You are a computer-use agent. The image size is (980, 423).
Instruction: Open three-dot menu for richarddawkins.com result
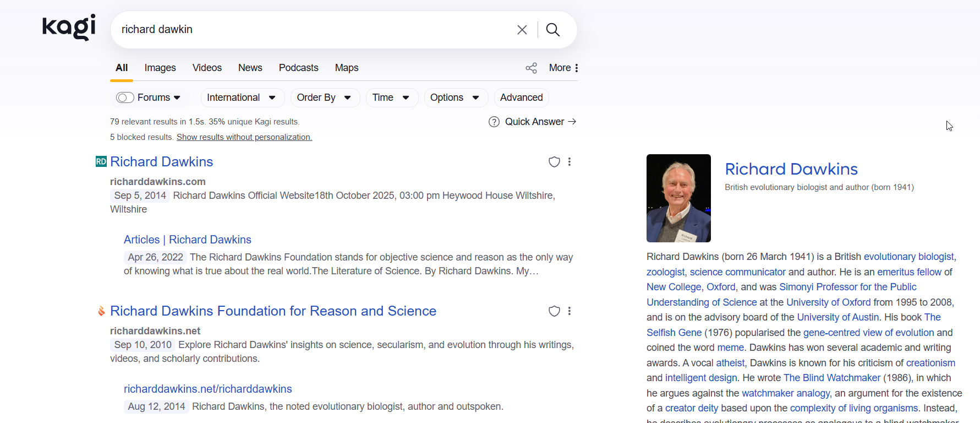(570, 162)
